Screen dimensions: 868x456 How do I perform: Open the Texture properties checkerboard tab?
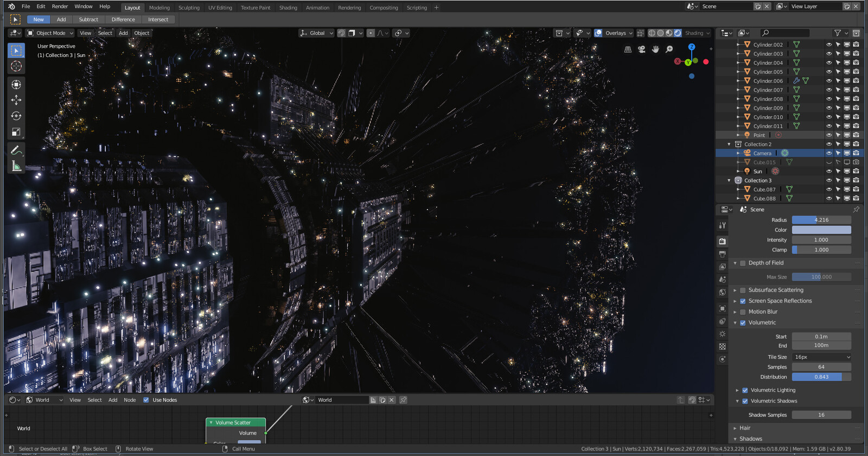722,346
